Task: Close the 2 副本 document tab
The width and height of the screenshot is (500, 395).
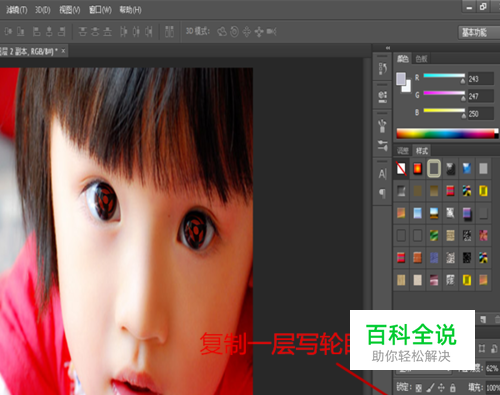Action: click(x=63, y=51)
